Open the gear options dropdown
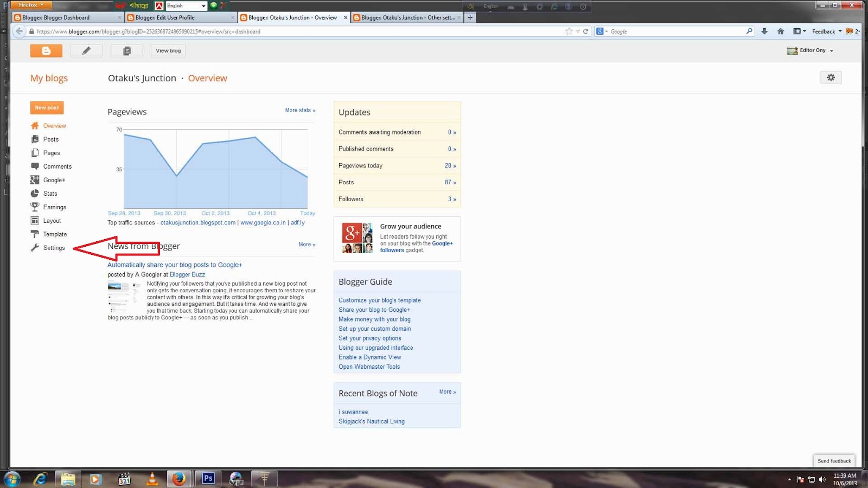The width and height of the screenshot is (868, 488). click(x=831, y=78)
